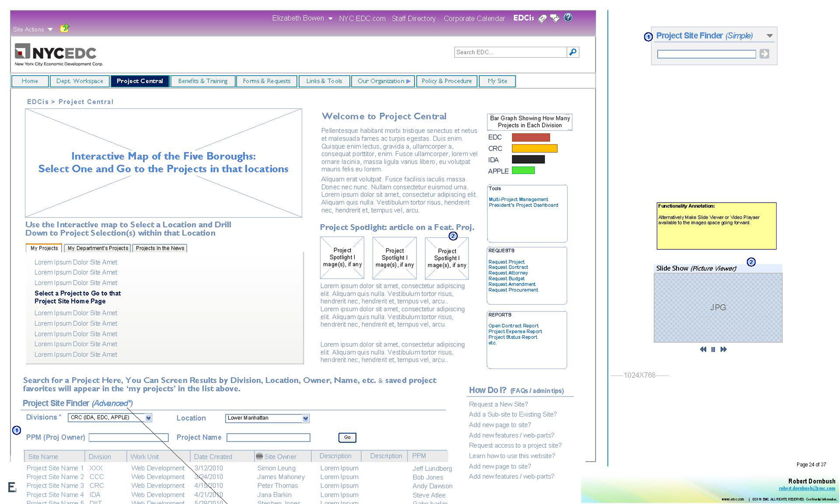Pause the slide show
The height and width of the screenshot is (504, 840).
(713, 349)
